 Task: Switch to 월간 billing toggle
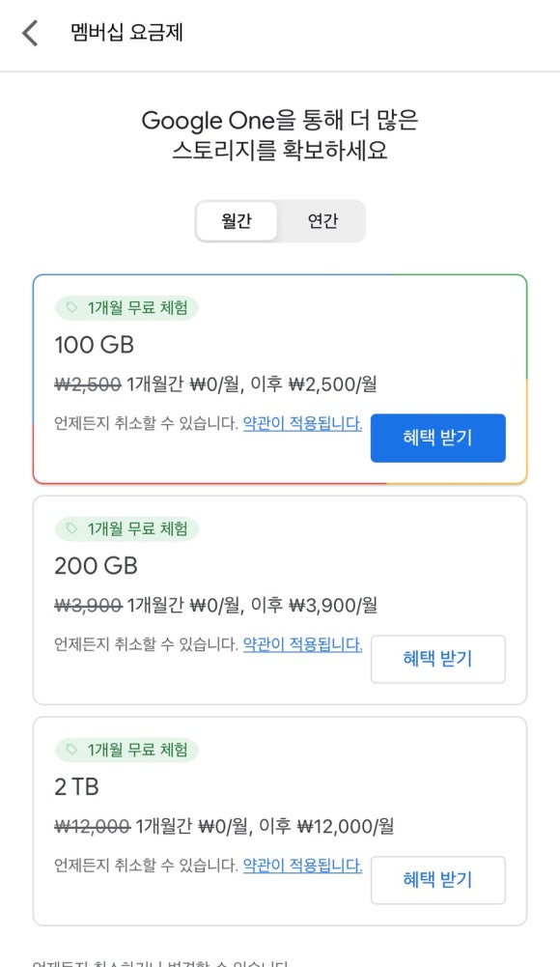click(237, 221)
